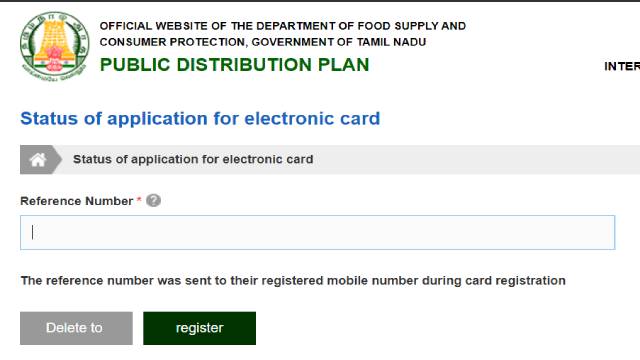Screen dimensions: 640x360
Task: Click breadcrumb text Status of application for electronic card
Action: tap(193, 159)
